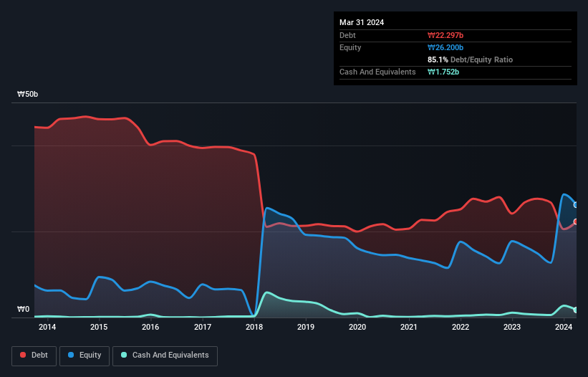Select the Cash data point marker at Mar 2024

click(x=576, y=310)
